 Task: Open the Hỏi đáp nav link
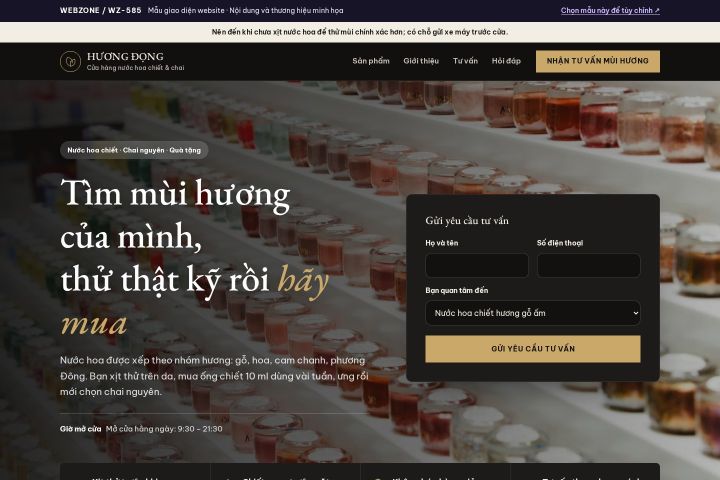(506, 61)
